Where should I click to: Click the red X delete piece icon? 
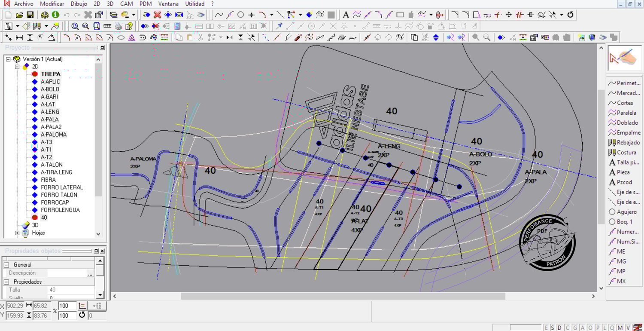157,15
